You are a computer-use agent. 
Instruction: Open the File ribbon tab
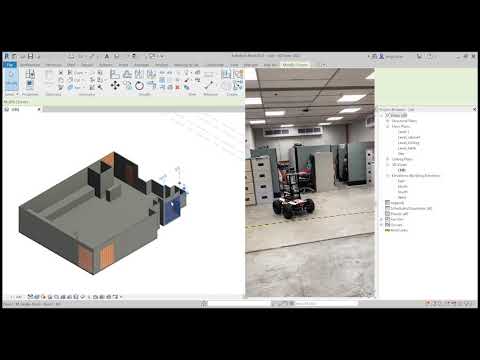(10, 65)
